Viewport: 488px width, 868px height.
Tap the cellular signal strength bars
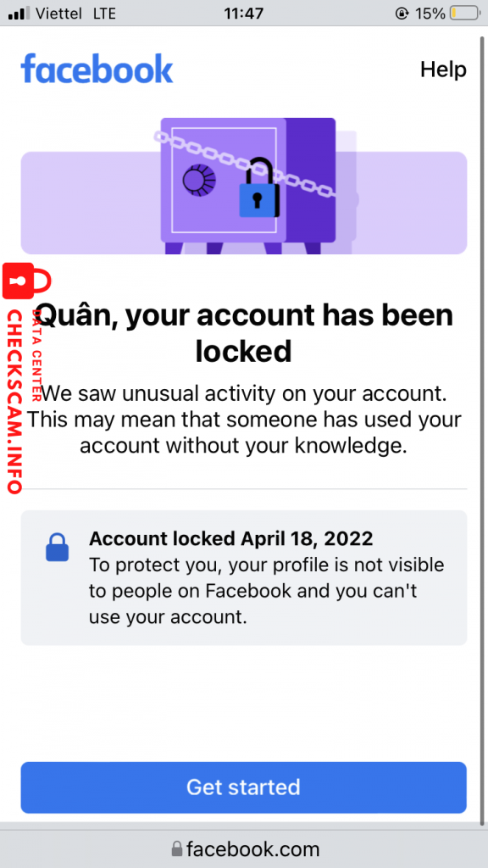[x=19, y=14]
